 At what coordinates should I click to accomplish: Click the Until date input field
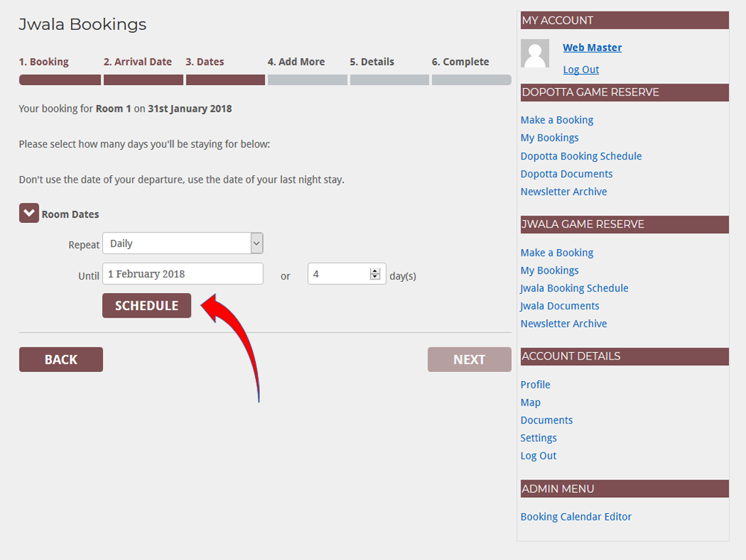pos(182,274)
